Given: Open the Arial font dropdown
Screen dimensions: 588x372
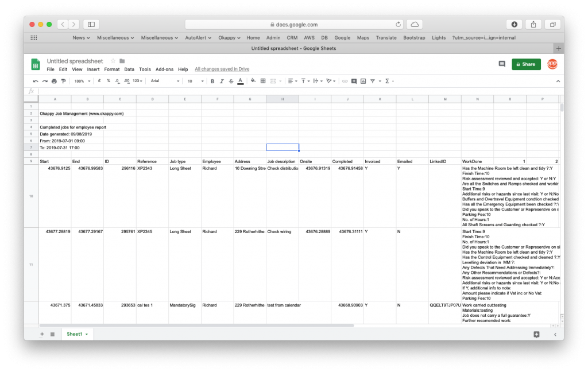Looking at the screenshot, I should pyautogui.click(x=165, y=81).
